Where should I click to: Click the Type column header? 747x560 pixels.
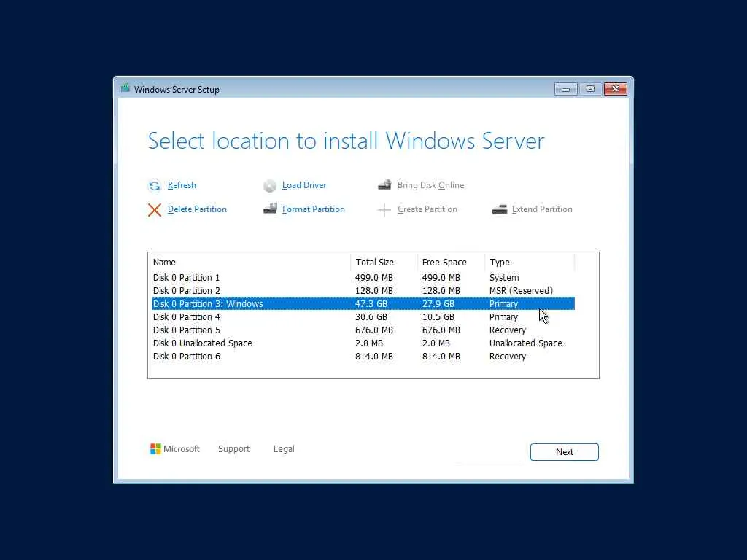point(530,262)
